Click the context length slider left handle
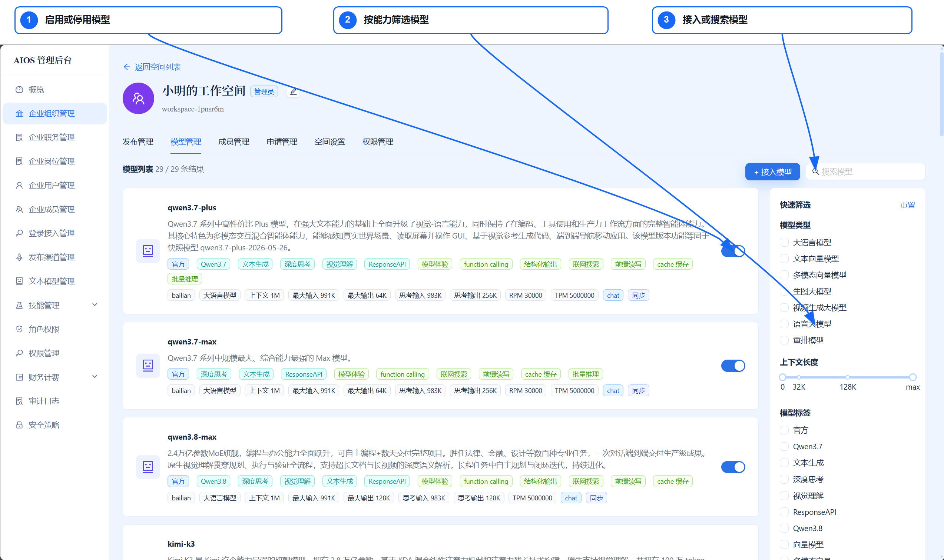The image size is (944, 560). (x=782, y=377)
